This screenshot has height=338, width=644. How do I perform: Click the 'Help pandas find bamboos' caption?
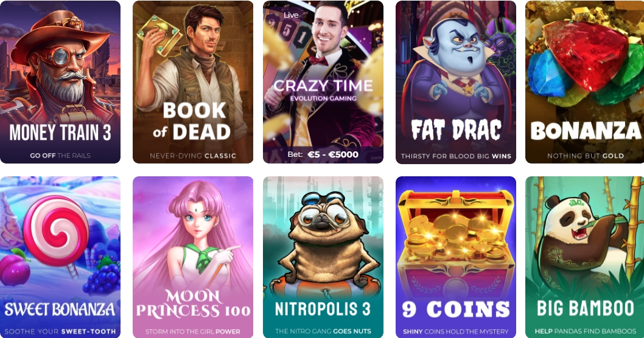(x=586, y=331)
